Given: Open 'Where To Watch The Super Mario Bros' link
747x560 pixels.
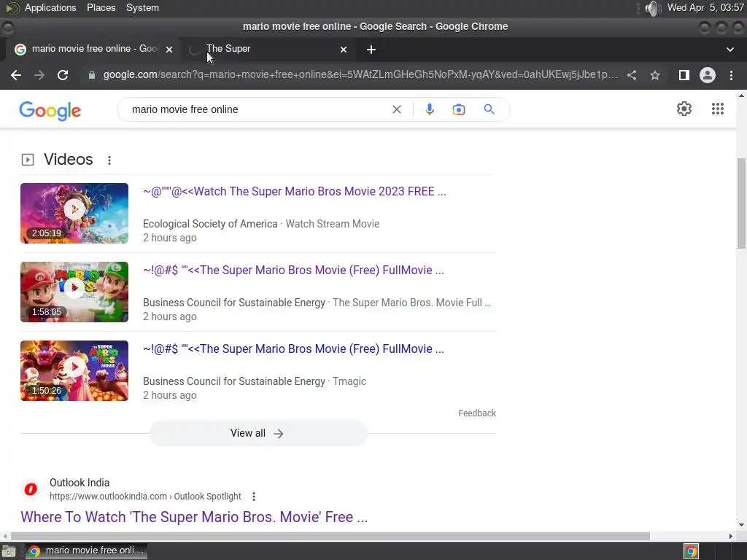Looking at the screenshot, I should click(194, 517).
